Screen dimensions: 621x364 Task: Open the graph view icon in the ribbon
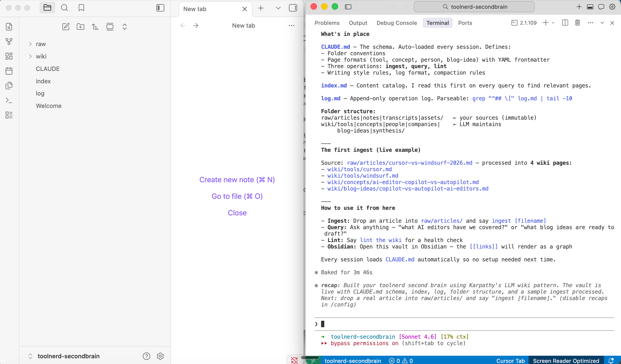[9, 41]
